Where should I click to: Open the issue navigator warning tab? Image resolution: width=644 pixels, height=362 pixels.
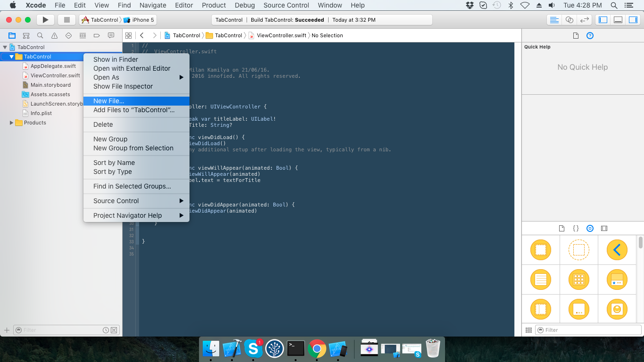coord(54,35)
